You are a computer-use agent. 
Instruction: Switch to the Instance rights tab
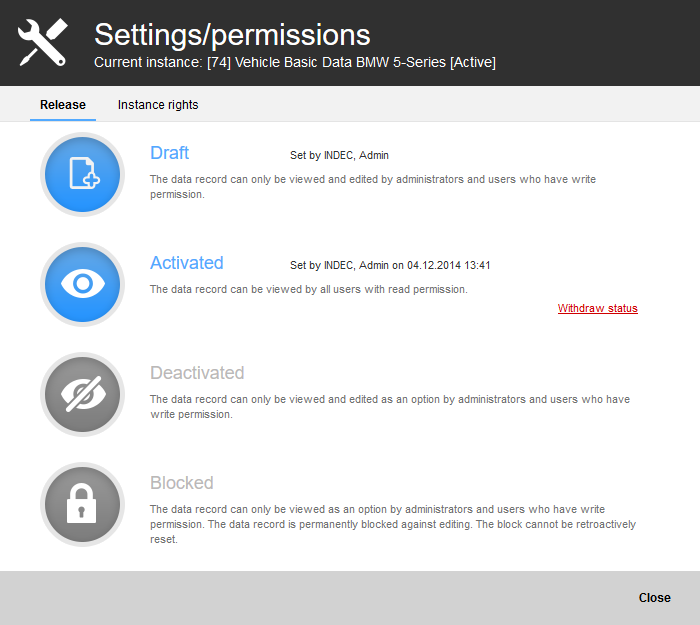[158, 104]
